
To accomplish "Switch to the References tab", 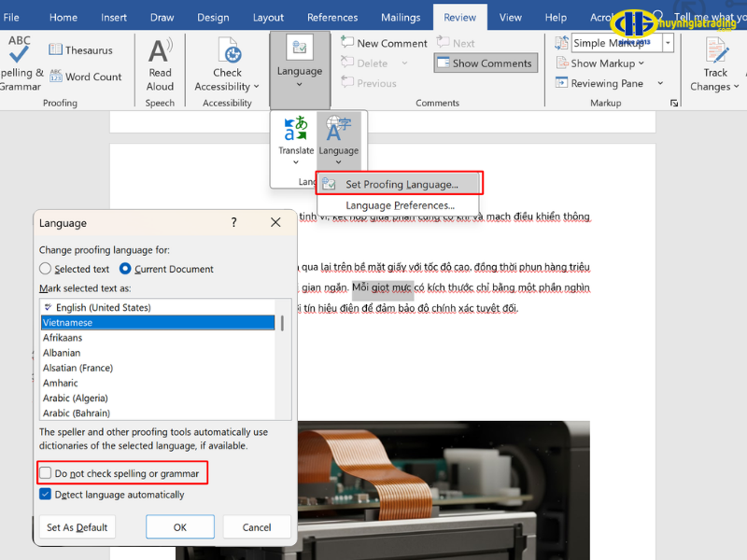I will click(x=332, y=17).
